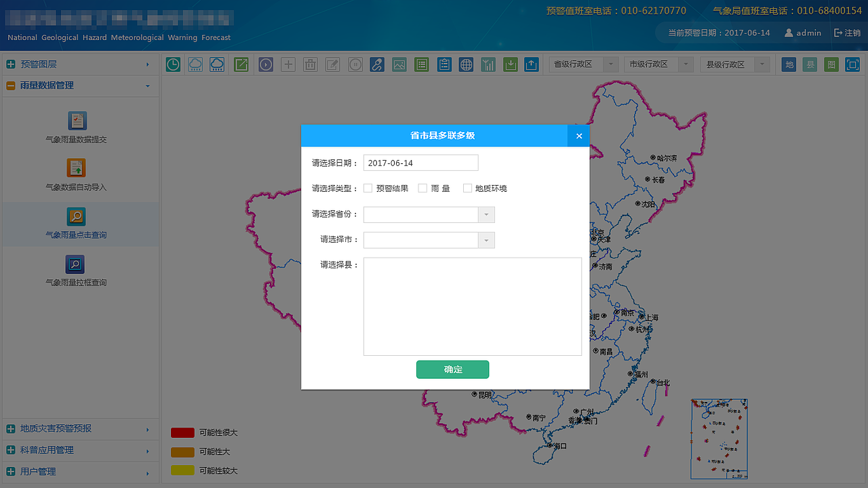868x488 pixels.
Task: Click the chain link toolbar icon
Action: click(x=377, y=64)
